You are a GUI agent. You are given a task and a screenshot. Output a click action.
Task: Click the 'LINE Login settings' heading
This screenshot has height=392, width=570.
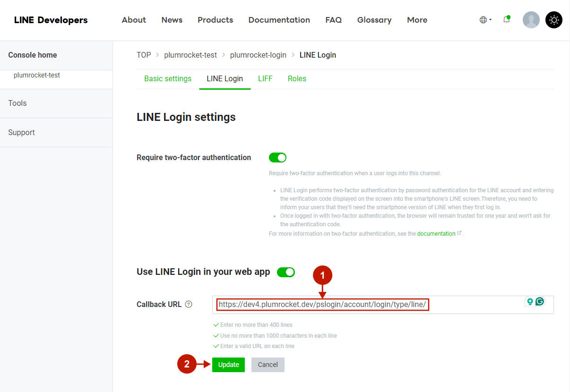186,117
